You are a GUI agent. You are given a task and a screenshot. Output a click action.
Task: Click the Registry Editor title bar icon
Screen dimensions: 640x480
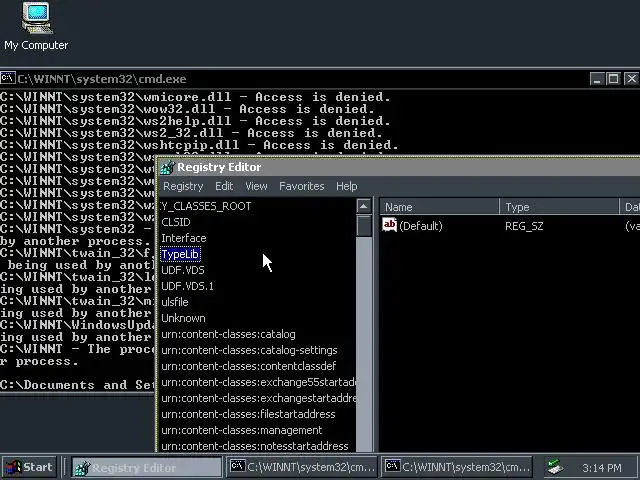click(x=167, y=167)
